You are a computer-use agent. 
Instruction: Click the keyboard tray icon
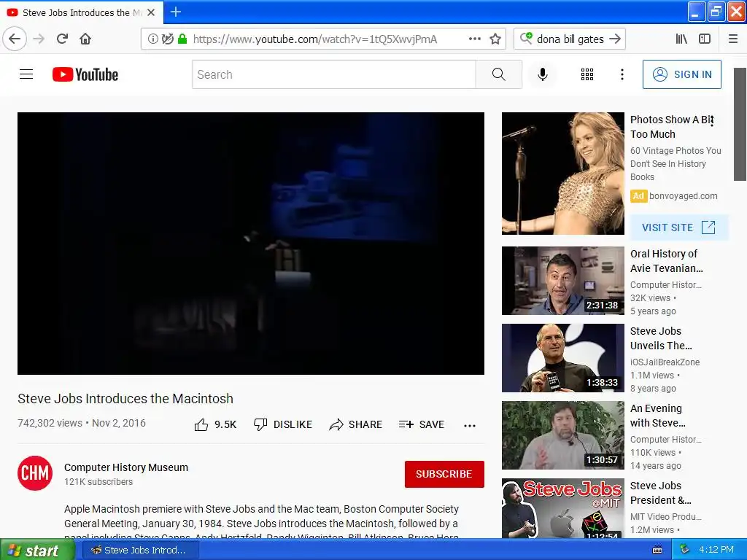point(657,550)
